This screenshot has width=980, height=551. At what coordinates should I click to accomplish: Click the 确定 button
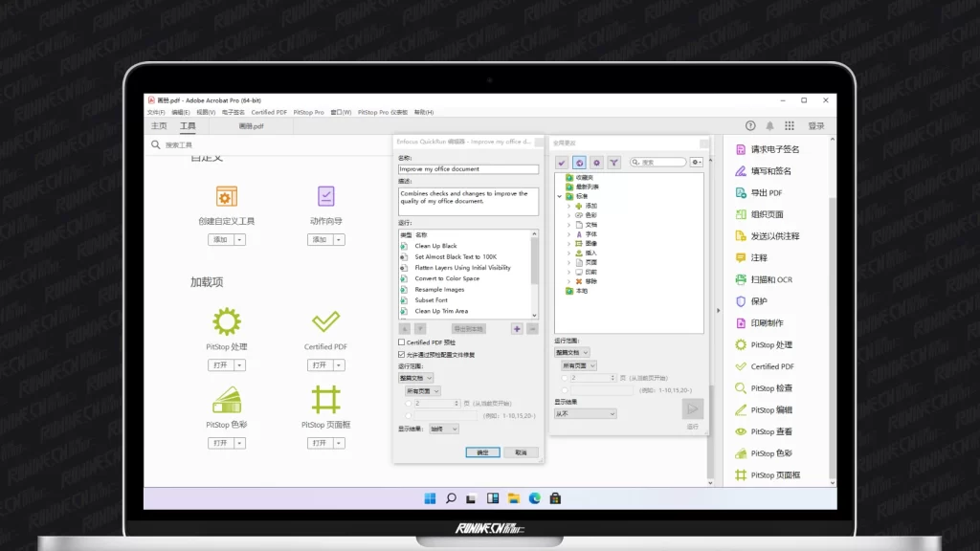tap(482, 452)
